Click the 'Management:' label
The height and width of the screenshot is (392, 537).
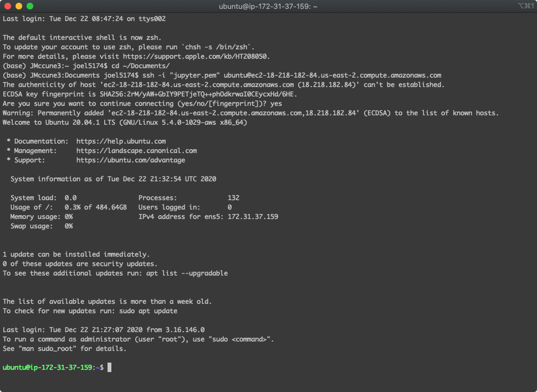35,151
